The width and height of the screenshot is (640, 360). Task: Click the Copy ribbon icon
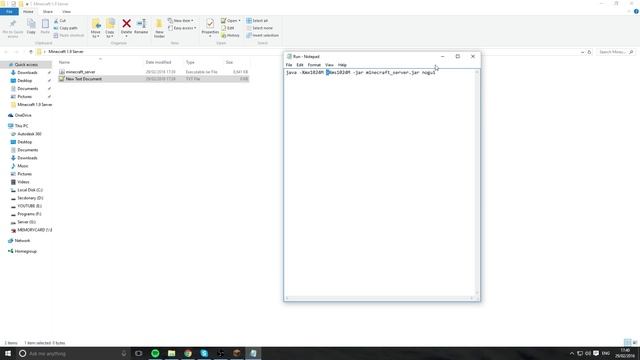pos(31,27)
